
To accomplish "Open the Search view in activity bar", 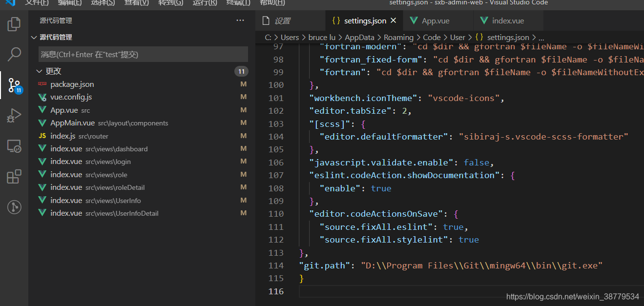I will pos(14,54).
